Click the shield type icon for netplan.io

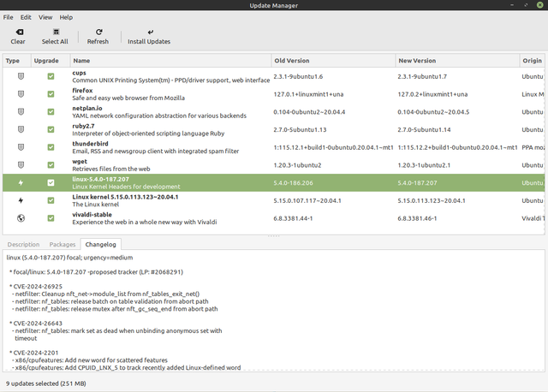click(21, 112)
